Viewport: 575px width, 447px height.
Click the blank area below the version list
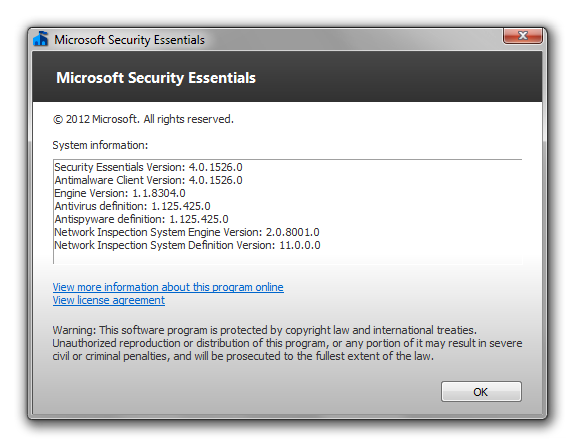(x=288, y=258)
